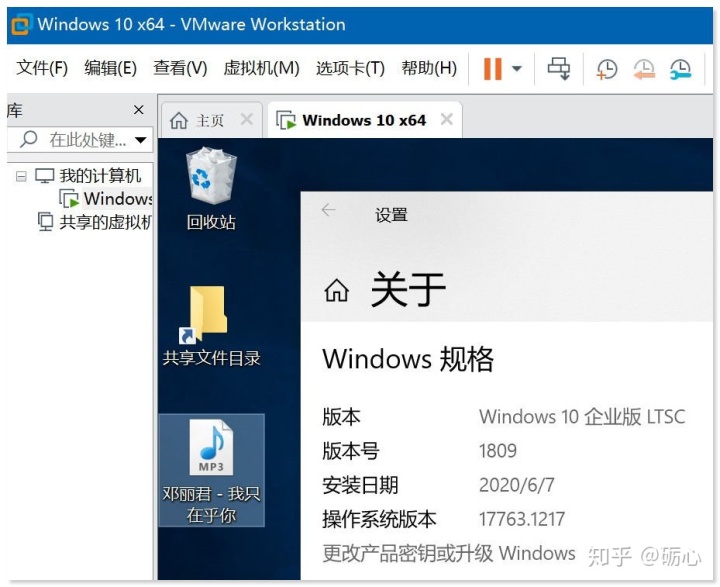
Task: Open the power options dropdown arrow
Action: pos(517,69)
